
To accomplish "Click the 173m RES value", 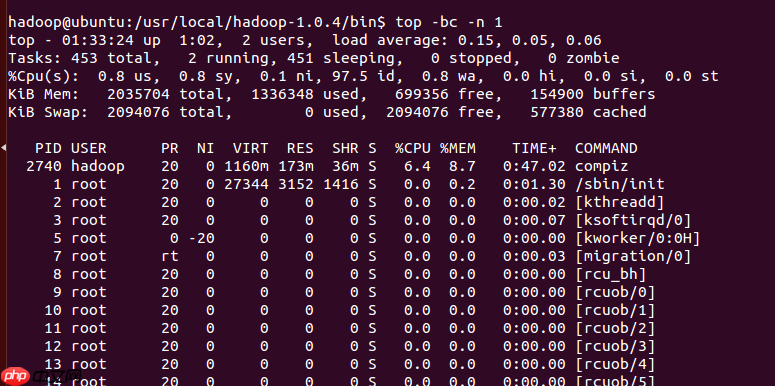I will (x=296, y=166).
